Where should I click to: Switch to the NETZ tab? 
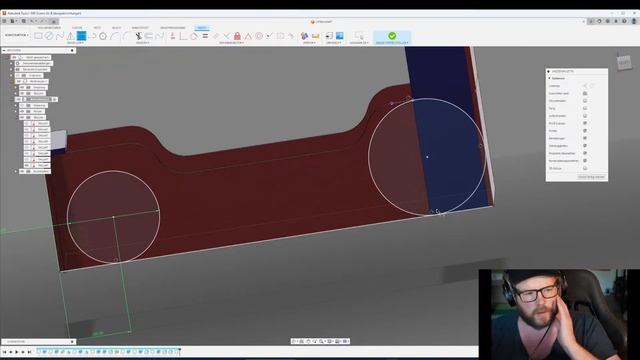(x=97, y=28)
